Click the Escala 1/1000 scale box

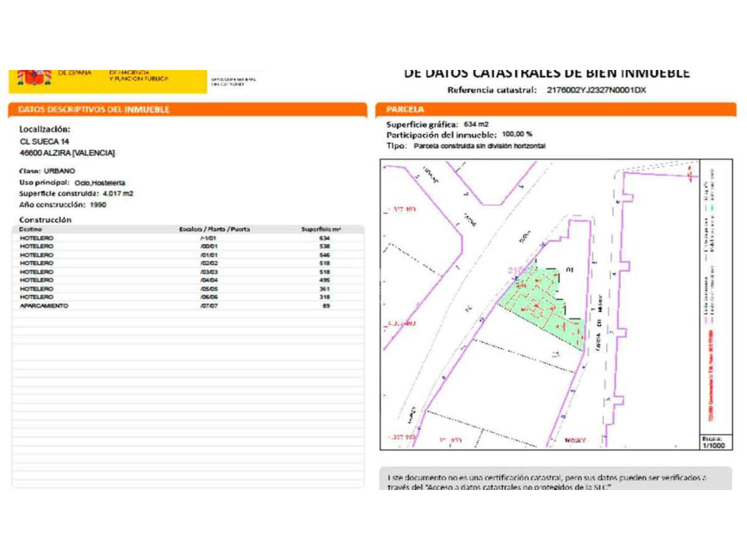(714, 442)
